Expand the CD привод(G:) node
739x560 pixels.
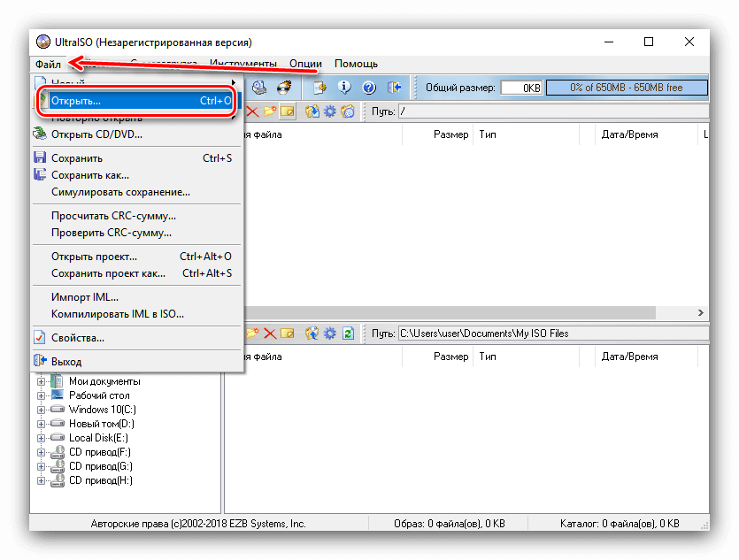(41, 466)
